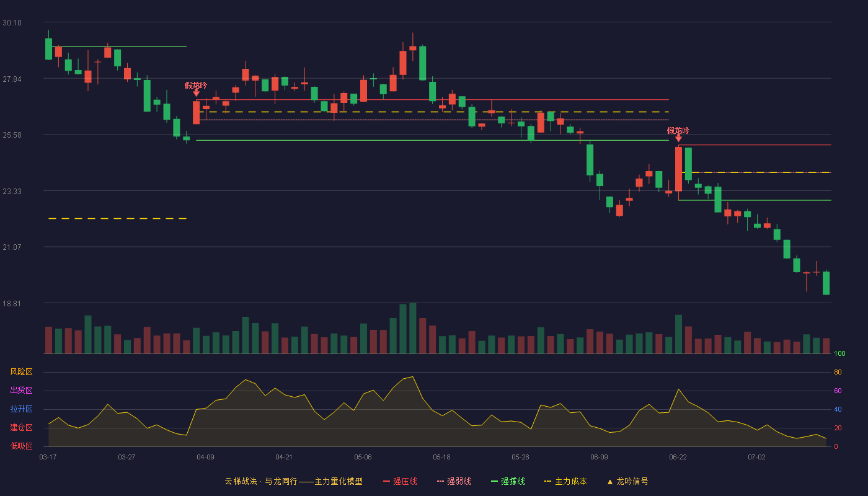This screenshot has width=868, height=496.
Task: Click the 建仓区 zone label
Action: pos(21,428)
